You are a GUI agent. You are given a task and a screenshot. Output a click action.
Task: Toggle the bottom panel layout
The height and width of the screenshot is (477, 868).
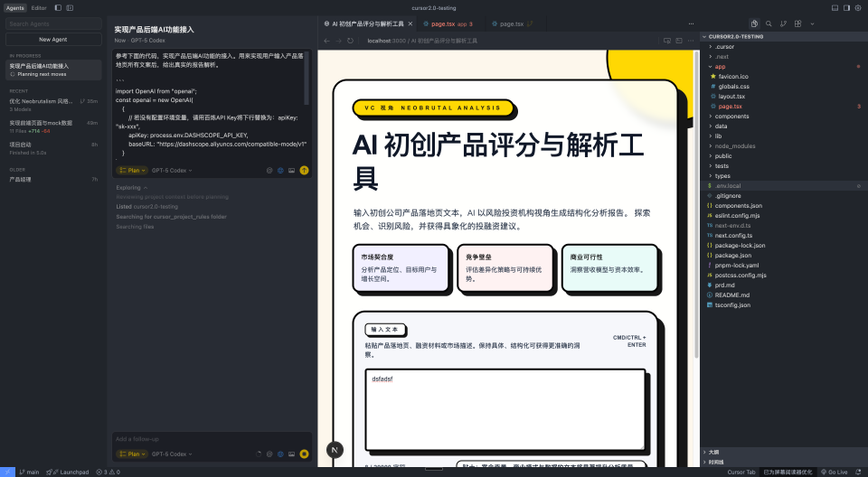[834, 7]
